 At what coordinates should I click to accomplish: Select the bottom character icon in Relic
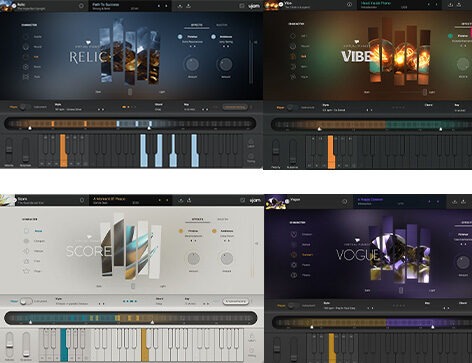tap(26, 77)
